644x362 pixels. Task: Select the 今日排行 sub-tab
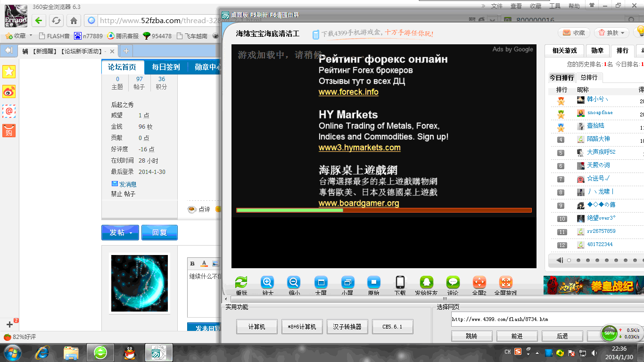[x=561, y=77]
